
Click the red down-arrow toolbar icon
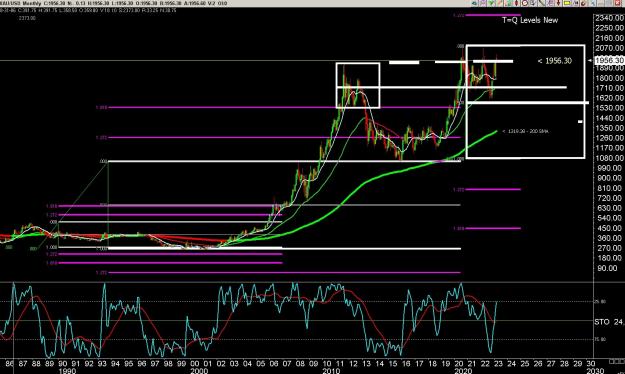(558, 3)
